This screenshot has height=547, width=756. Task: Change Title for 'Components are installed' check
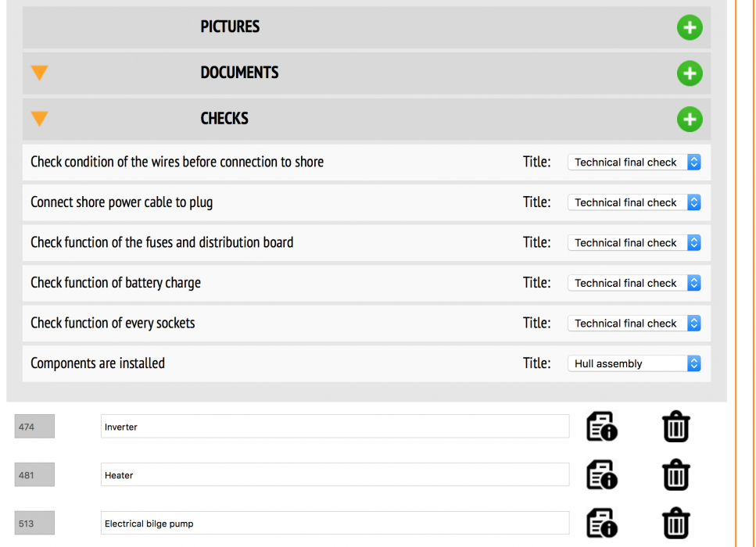click(x=633, y=363)
